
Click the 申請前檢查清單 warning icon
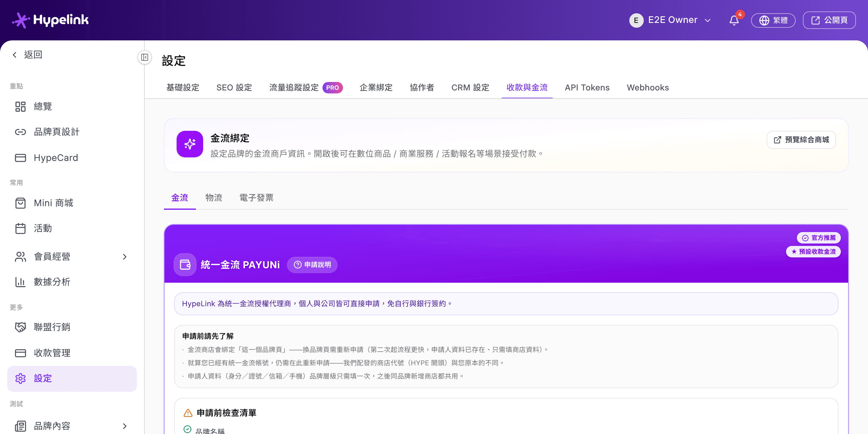point(188,413)
